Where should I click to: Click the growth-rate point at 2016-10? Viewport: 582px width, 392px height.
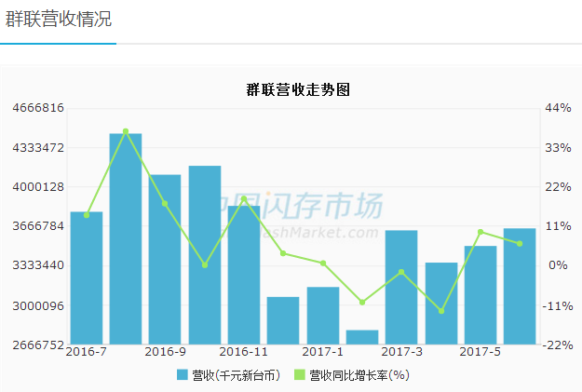tap(205, 265)
